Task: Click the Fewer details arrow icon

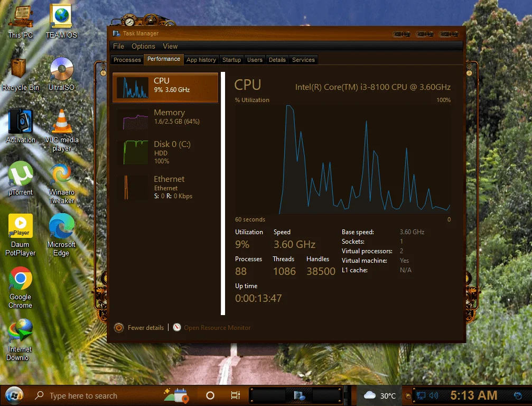Action: (x=119, y=328)
